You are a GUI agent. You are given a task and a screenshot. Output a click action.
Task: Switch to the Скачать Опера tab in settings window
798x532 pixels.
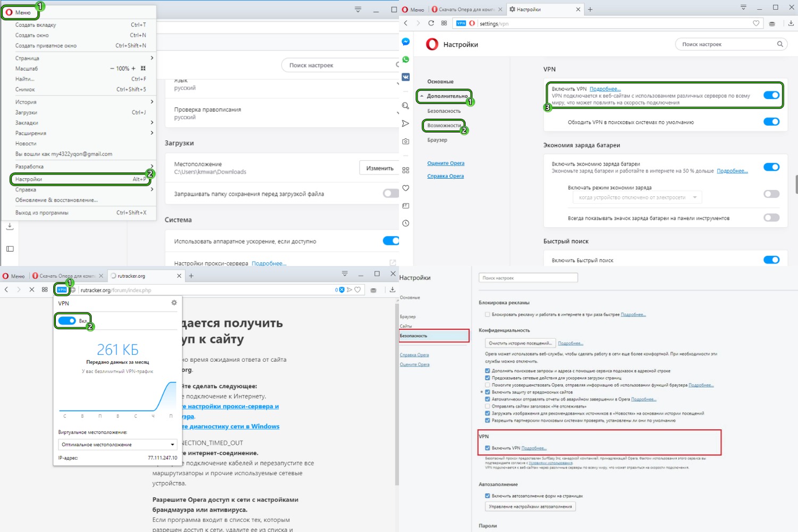467,9
